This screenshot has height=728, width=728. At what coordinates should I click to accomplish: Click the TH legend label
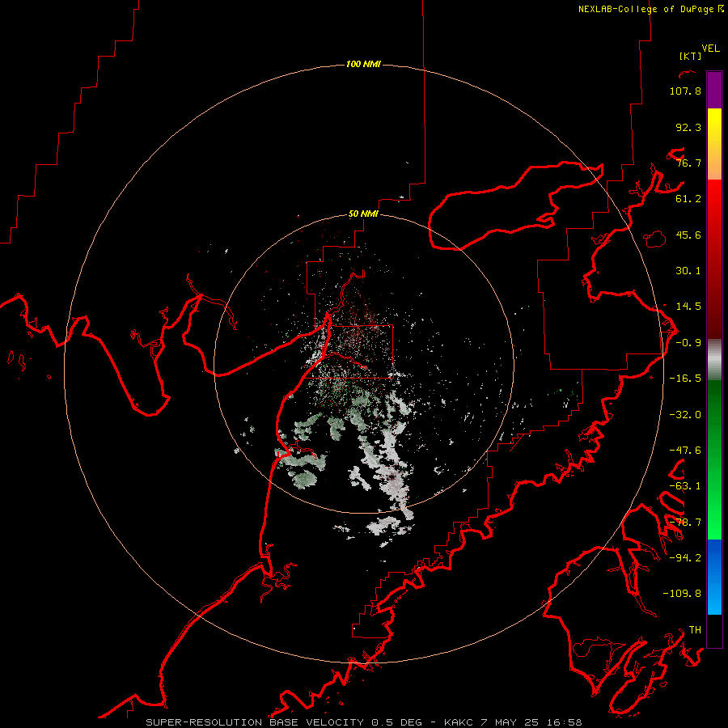point(695,630)
